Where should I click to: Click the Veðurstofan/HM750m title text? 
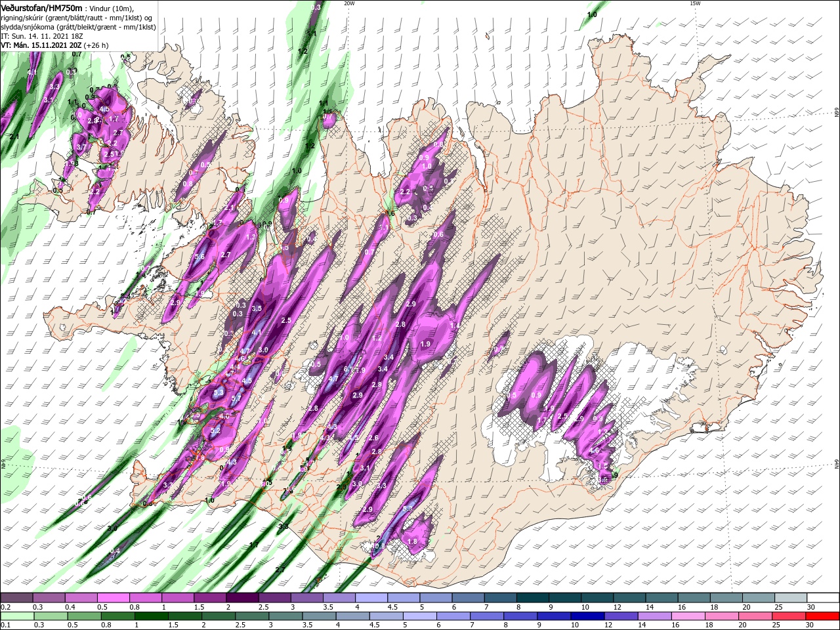pyautogui.click(x=41, y=7)
